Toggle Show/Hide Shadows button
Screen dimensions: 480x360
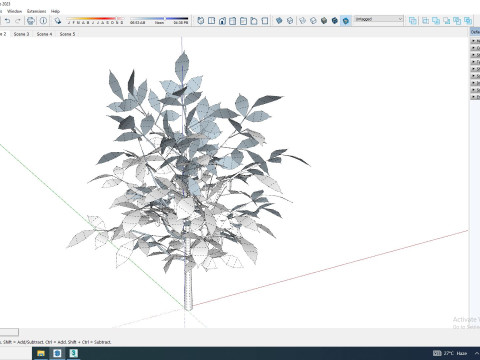[58, 21]
